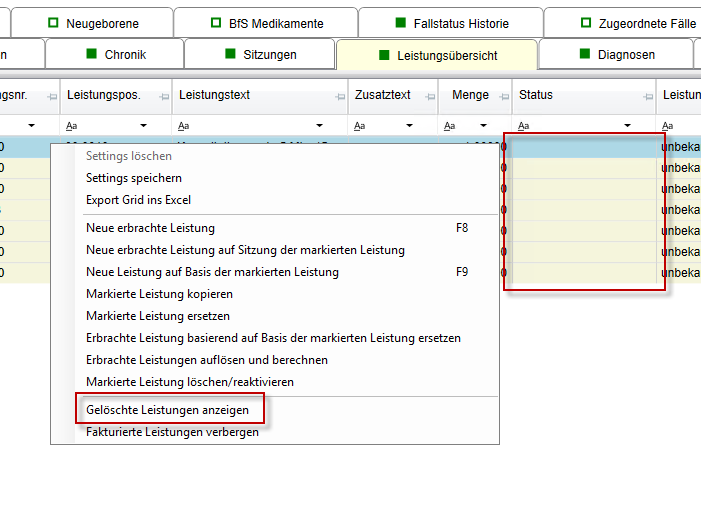Click the empty green square icon on Neugeborene tab

coord(53,22)
